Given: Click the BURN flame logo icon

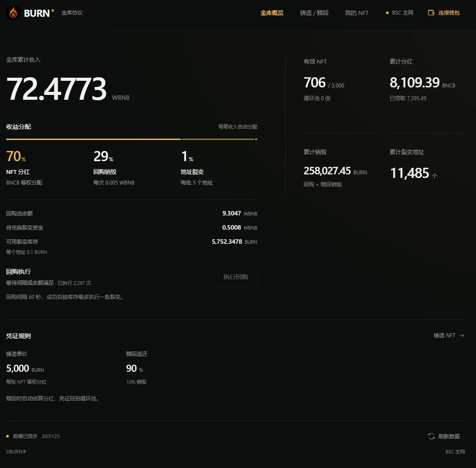Looking at the screenshot, I should coord(13,13).
